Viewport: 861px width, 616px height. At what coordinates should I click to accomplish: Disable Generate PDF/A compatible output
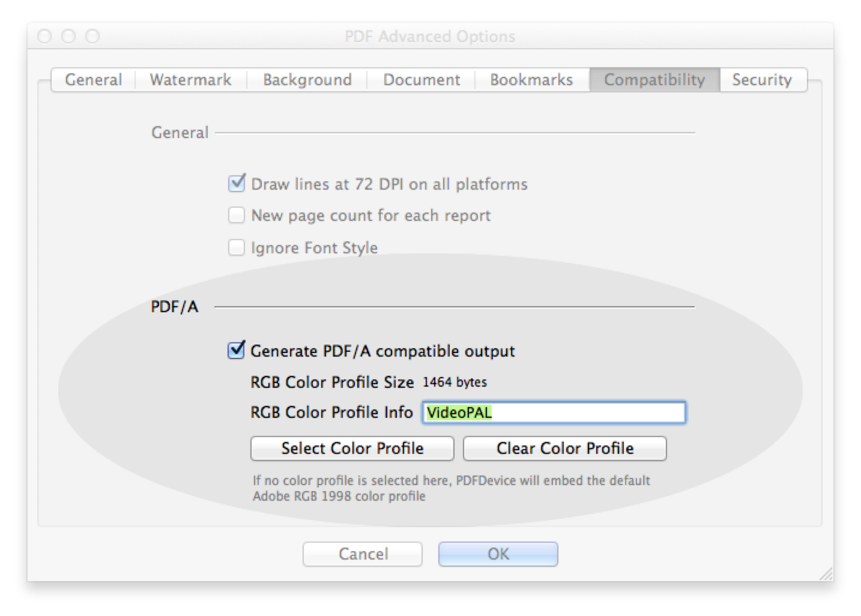coord(237,350)
